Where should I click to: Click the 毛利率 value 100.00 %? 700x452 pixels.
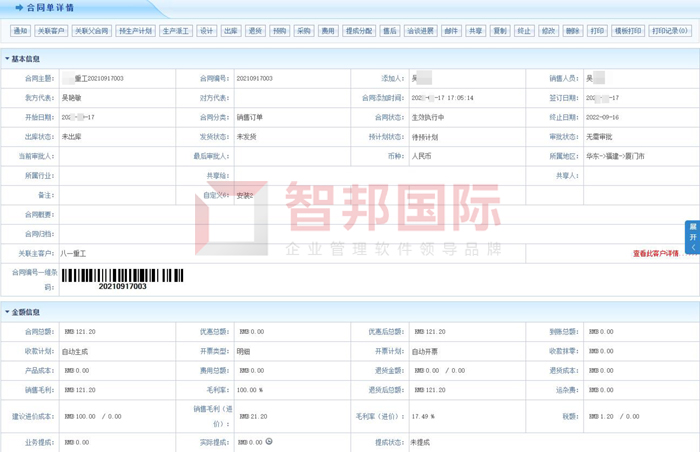(x=250, y=390)
